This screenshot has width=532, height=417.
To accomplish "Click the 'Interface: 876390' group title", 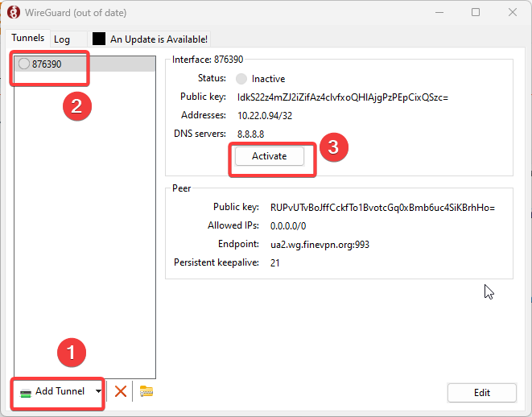I will click(x=208, y=60).
